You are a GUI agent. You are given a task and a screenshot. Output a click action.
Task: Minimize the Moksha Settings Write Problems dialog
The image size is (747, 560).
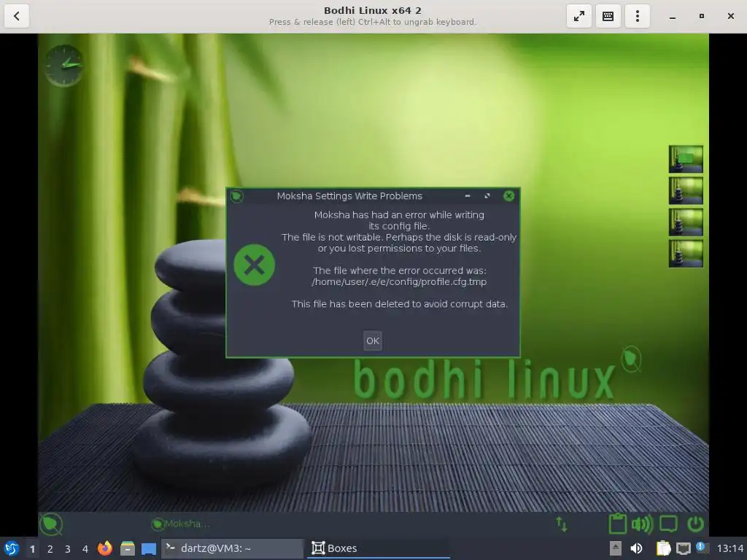[468, 195]
